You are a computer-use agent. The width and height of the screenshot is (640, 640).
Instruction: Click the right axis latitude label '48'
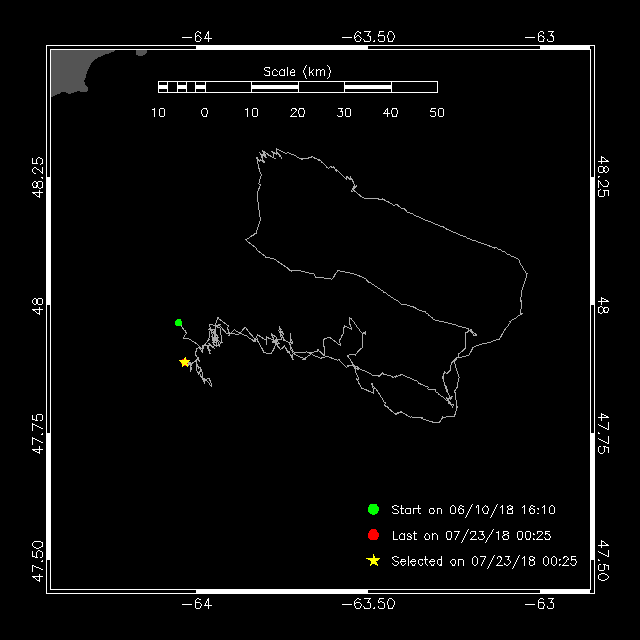[x=603, y=305]
